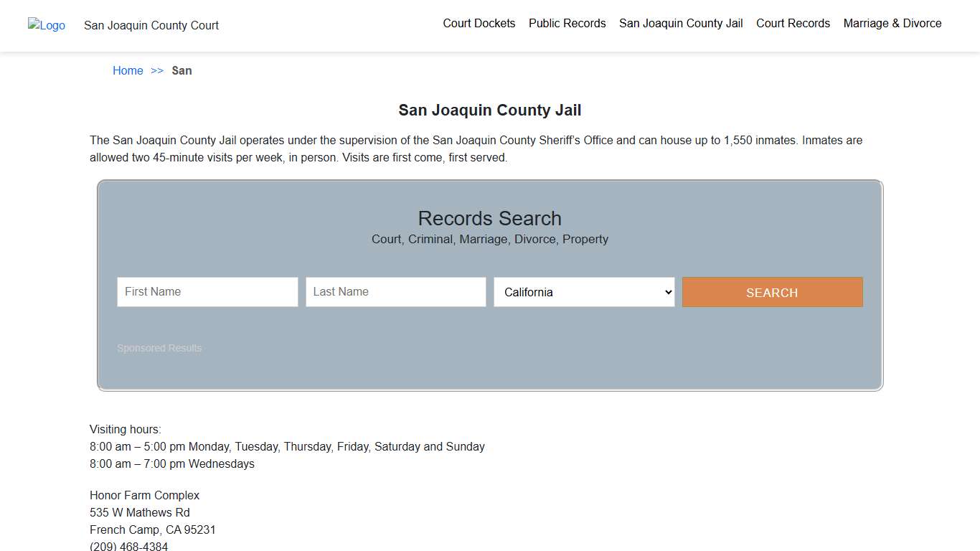
Task: Click the San Joaquin County Jail page heading
Action: pos(489,110)
